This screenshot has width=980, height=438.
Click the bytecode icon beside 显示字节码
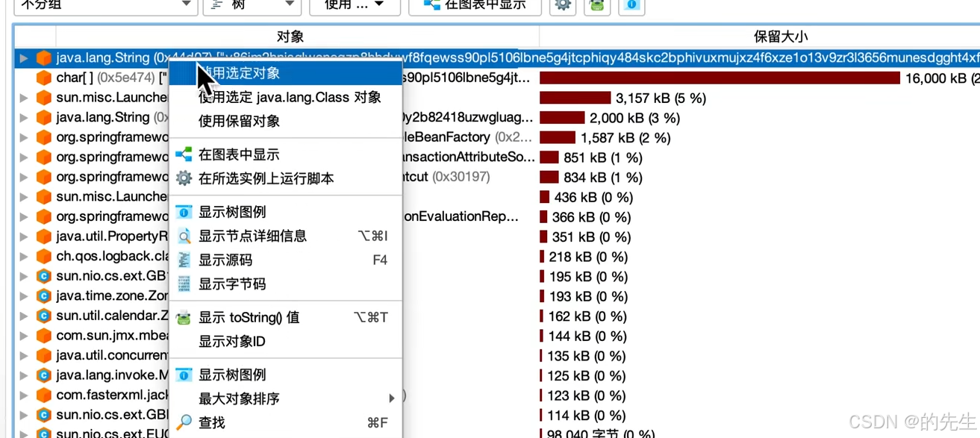tap(184, 284)
